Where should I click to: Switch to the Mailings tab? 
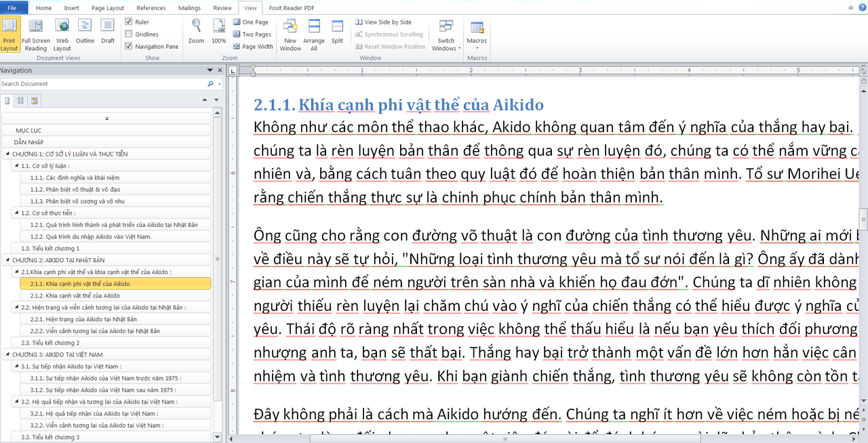(x=189, y=8)
